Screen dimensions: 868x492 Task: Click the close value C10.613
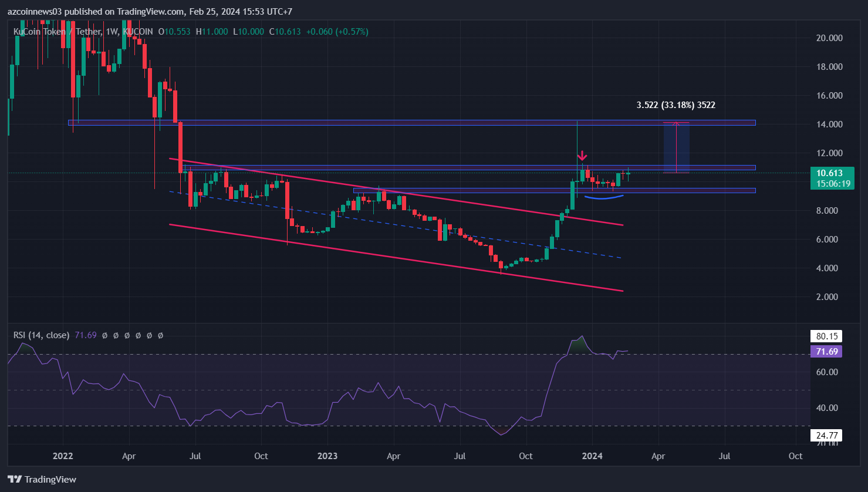pyautogui.click(x=285, y=32)
